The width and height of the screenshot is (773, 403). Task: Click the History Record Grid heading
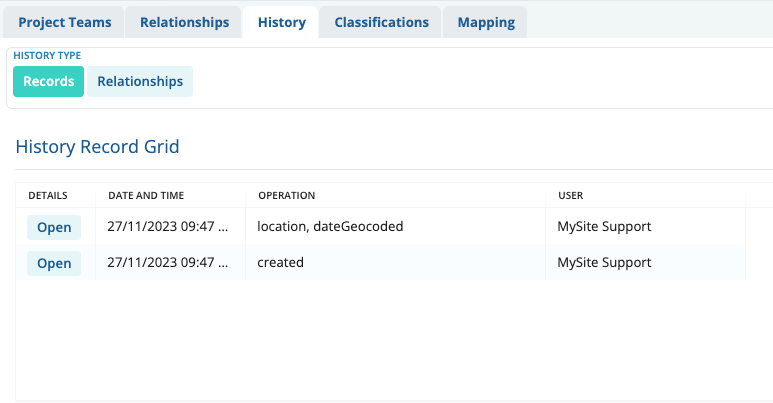click(x=97, y=147)
